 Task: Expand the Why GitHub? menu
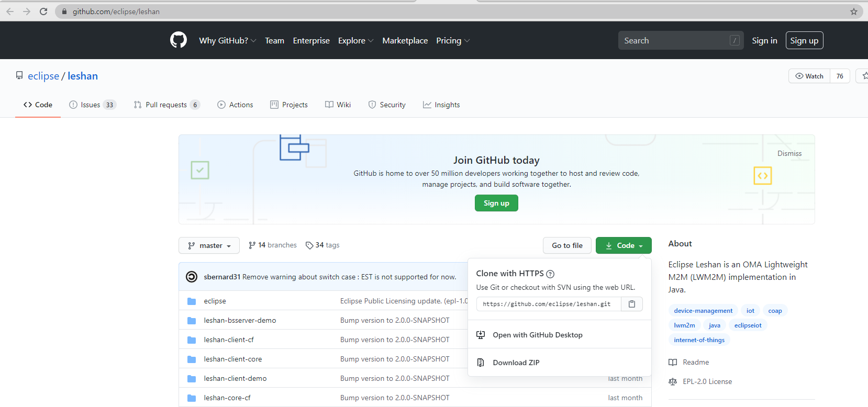pos(227,40)
